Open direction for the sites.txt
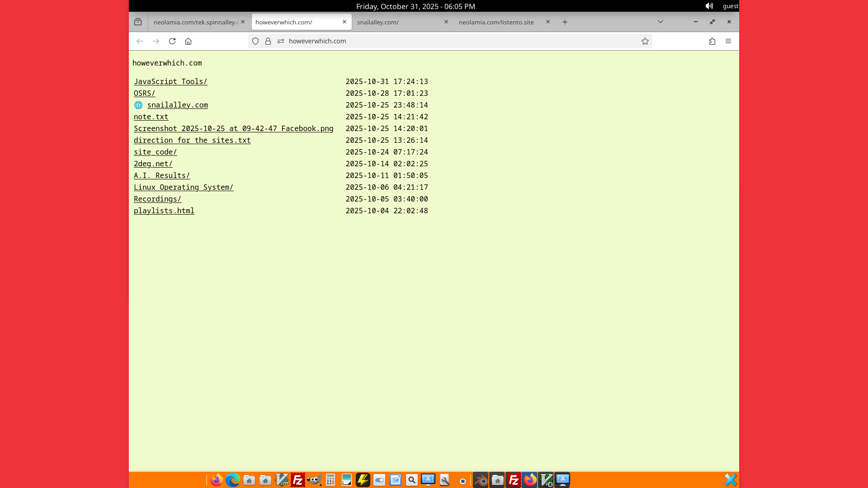This screenshot has width=868, height=488. click(192, 140)
